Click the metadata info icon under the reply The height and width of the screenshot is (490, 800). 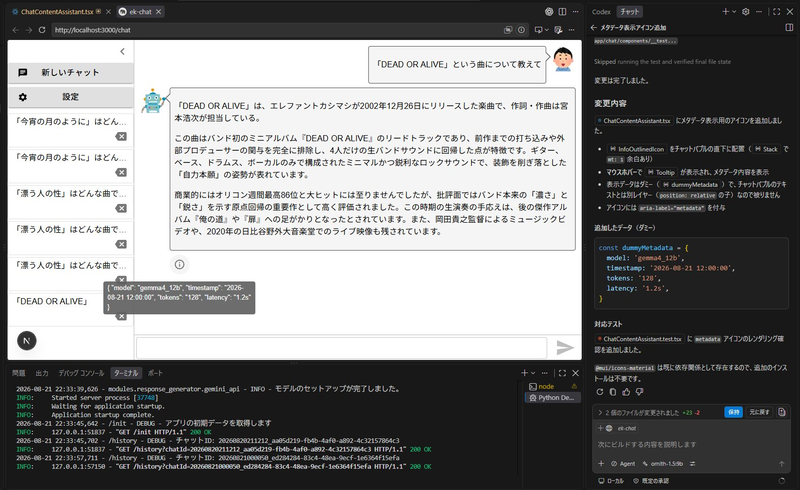[x=180, y=264]
